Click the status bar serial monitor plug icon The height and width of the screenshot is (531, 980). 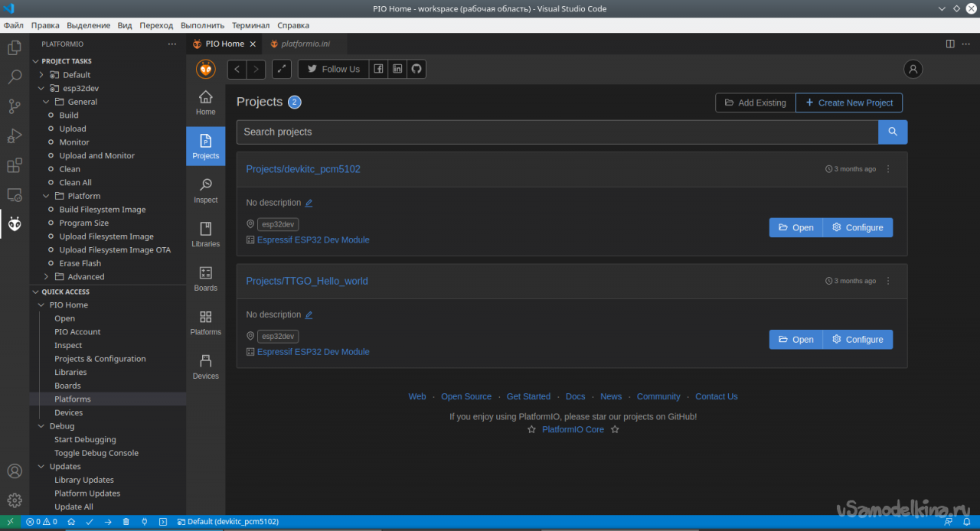pyautogui.click(x=145, y=522)
